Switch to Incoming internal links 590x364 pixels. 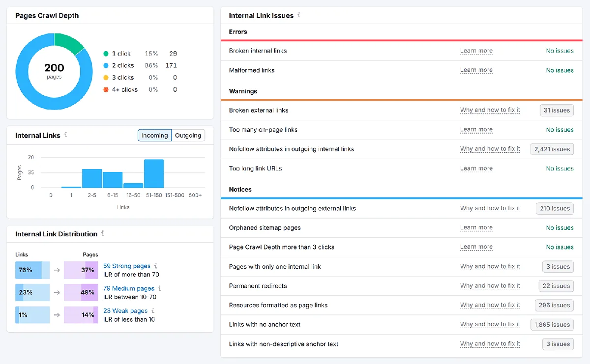[x=155, y=136]
